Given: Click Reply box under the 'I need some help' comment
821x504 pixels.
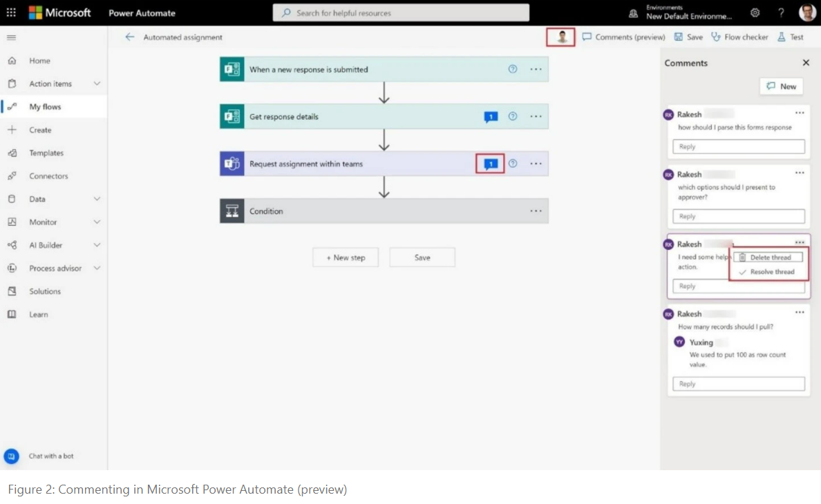Looking at the screenshot, I should (738, 286).
